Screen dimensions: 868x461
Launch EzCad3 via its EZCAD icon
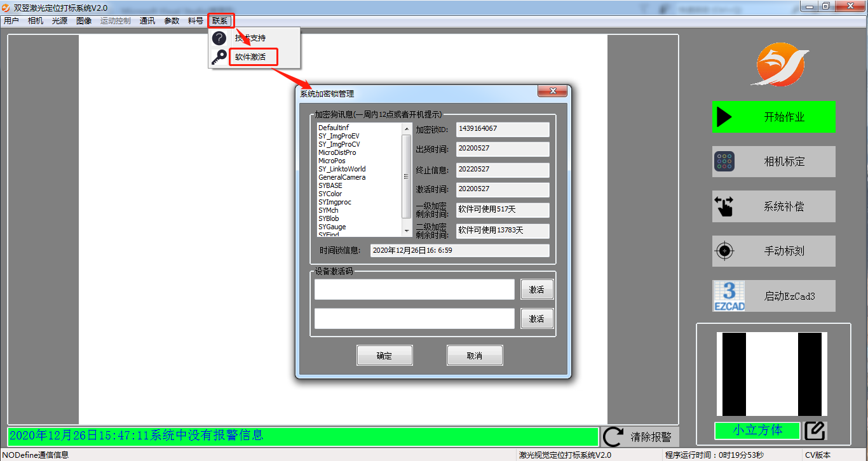click(x=729, y=296)
